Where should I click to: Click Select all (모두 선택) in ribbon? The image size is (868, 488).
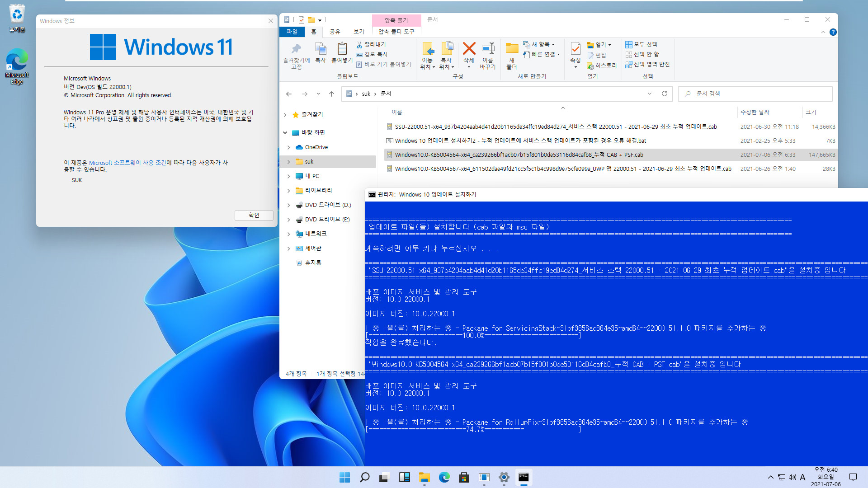point(641,44)
